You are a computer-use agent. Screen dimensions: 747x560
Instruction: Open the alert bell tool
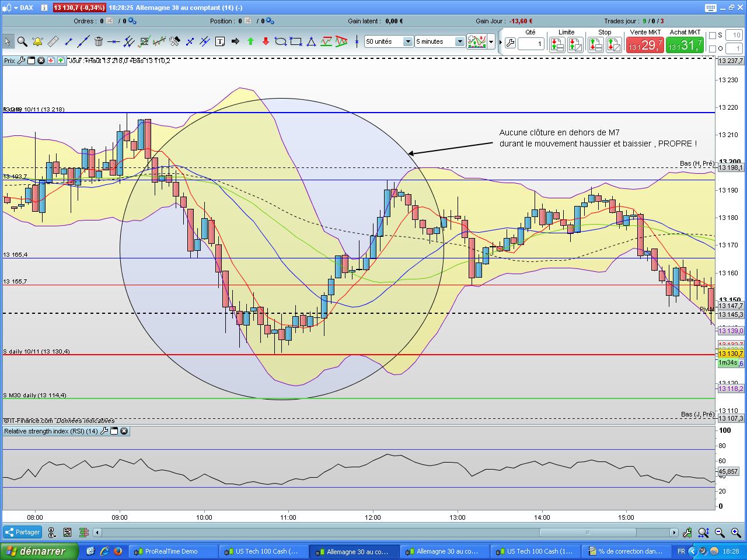coord(37,41)
